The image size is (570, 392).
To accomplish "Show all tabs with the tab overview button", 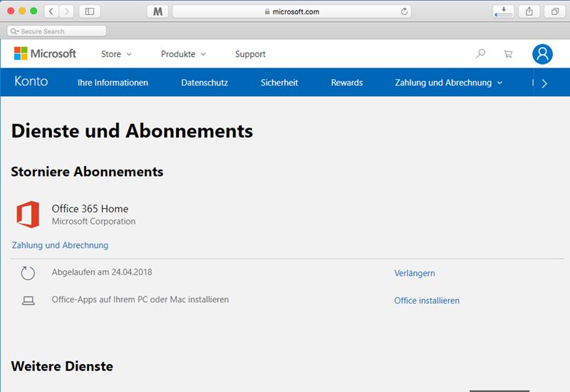I will tap(555, 11).
